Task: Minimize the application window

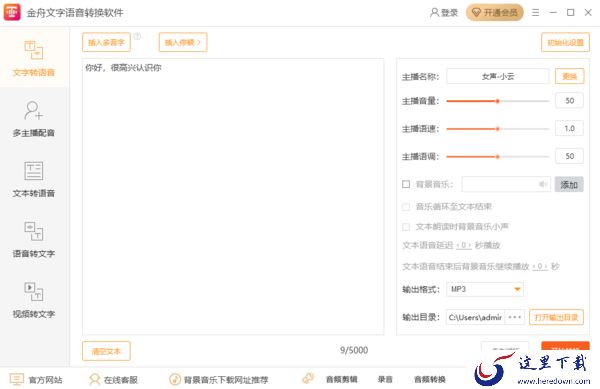Action: 553,13
